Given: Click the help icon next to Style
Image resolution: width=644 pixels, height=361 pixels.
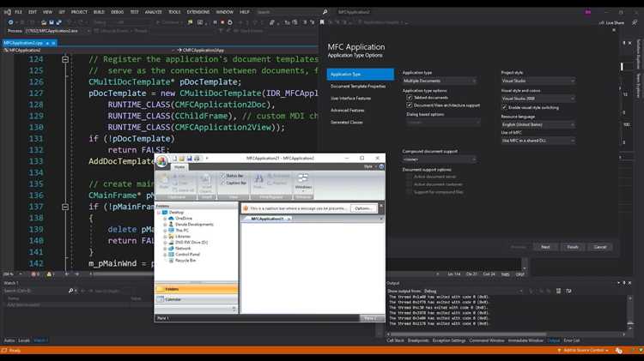Looking at the screenshot, I should 381,166.
